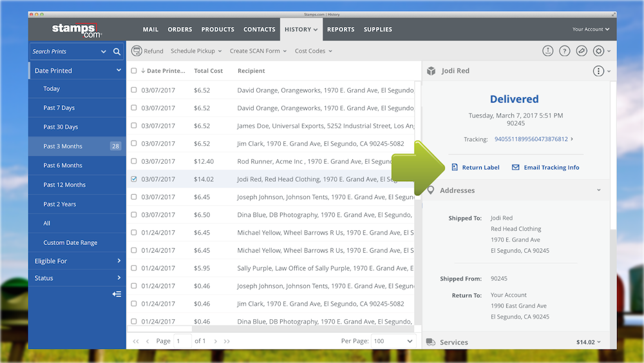Expand the Eligible For filter section
Image resolution: width=644 pixels, height=363 pixels.
[x=77, y=261]
